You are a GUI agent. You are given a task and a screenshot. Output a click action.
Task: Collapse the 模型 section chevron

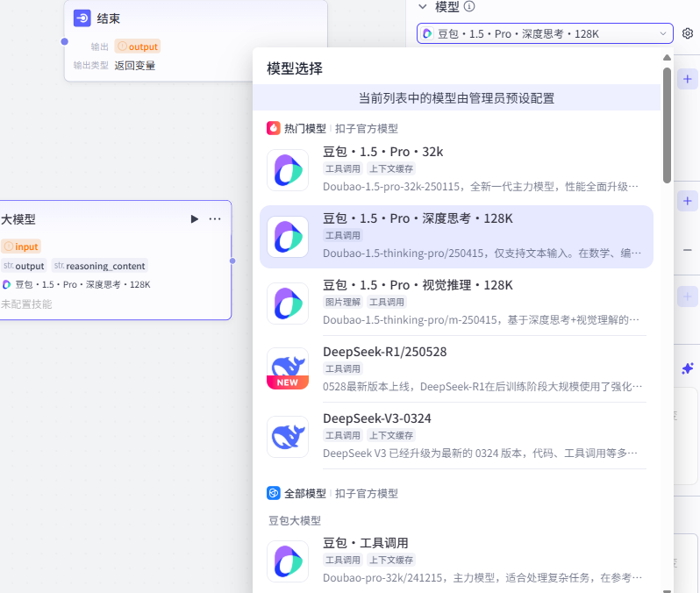tap(422, 7)
